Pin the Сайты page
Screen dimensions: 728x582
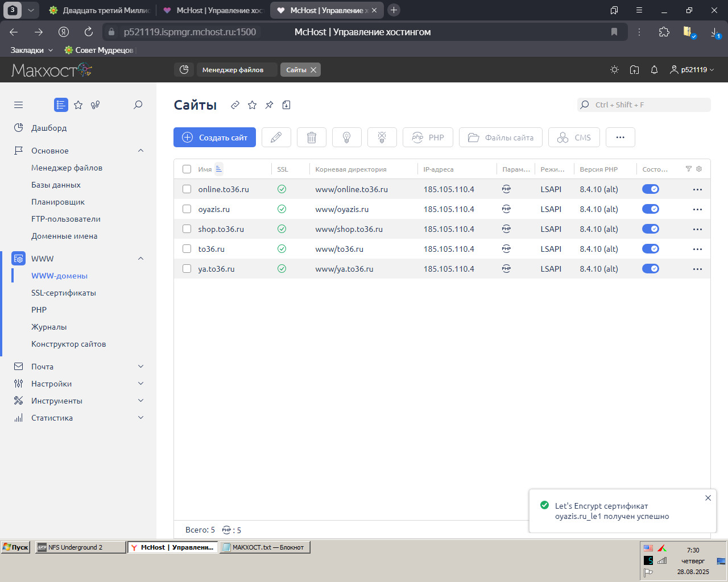[x=269, y=105]
